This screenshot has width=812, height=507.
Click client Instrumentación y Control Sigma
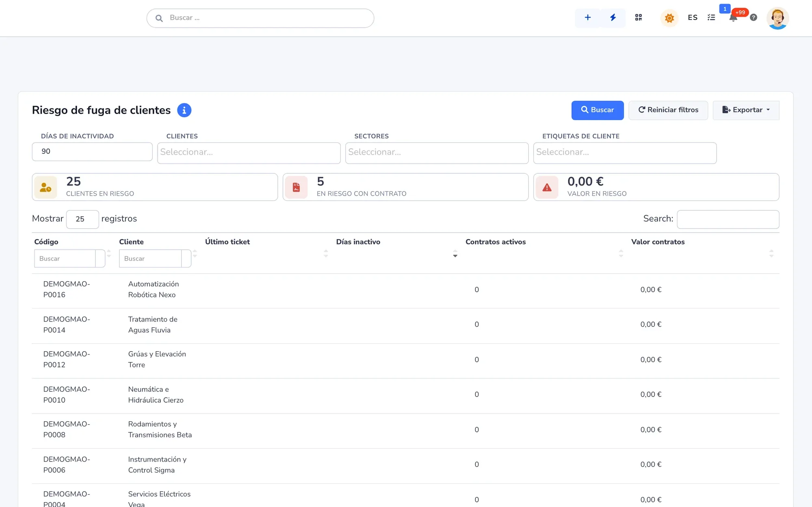[x=157, y=464]
